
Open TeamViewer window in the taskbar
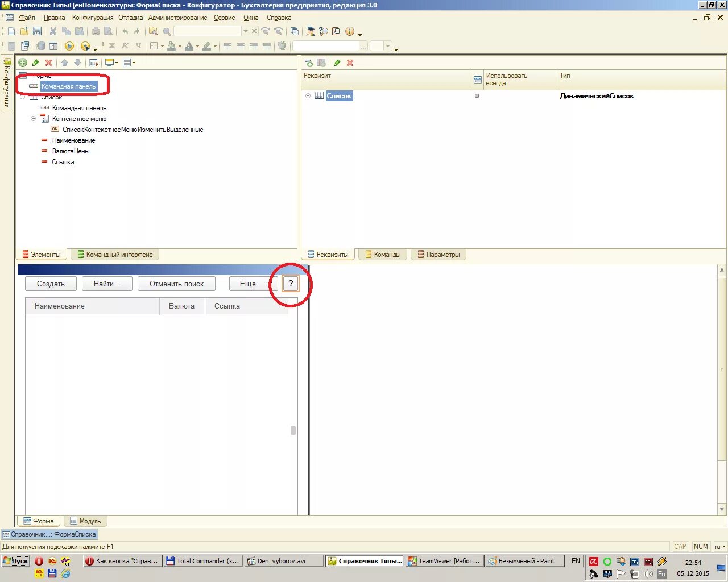coord(444,561)
